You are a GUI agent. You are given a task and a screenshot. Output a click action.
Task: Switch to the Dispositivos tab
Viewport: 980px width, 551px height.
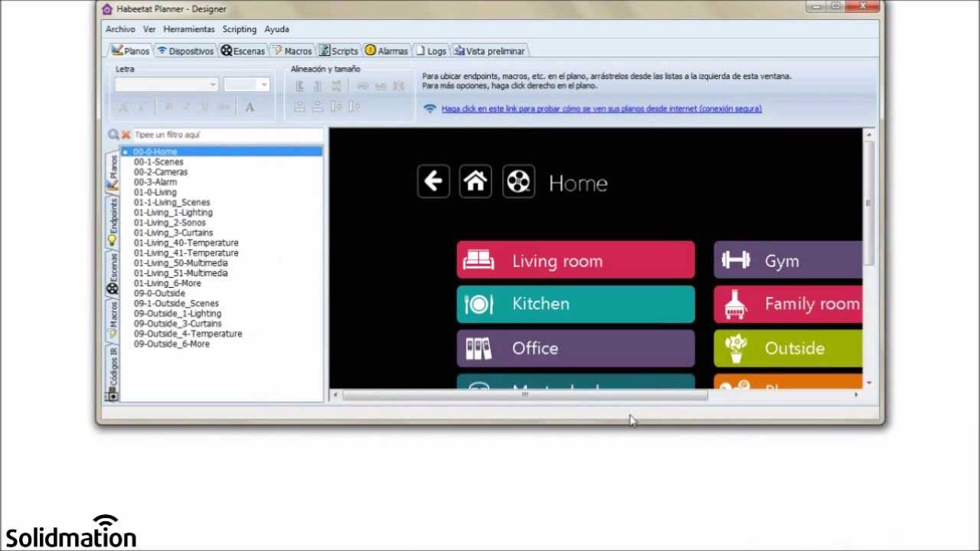coord(185,51)
